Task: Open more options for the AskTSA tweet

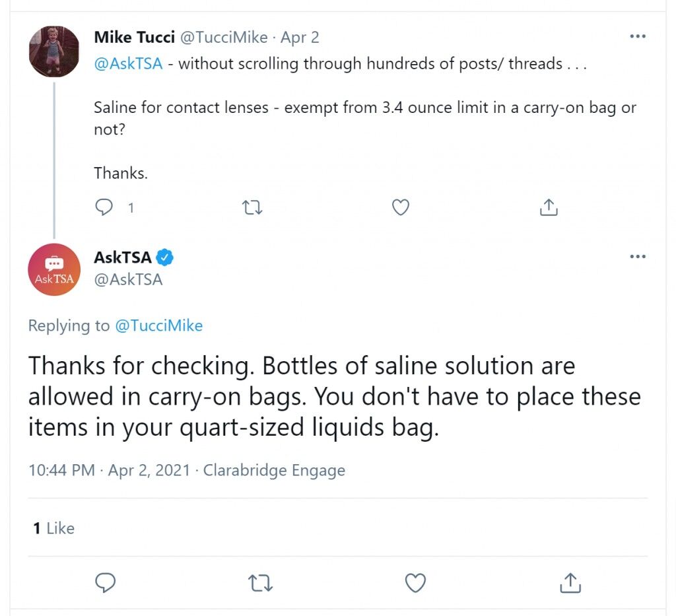Action: tap(638, 256)
